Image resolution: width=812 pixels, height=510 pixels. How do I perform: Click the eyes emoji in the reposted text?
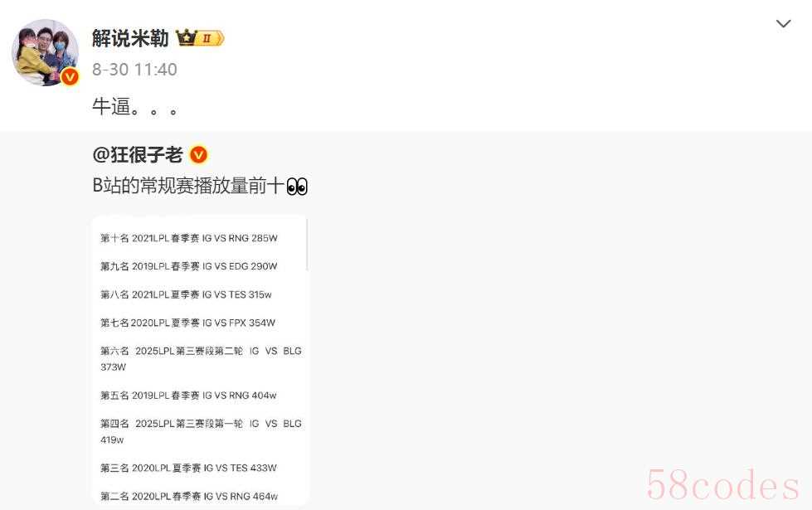tap(297, 186)
